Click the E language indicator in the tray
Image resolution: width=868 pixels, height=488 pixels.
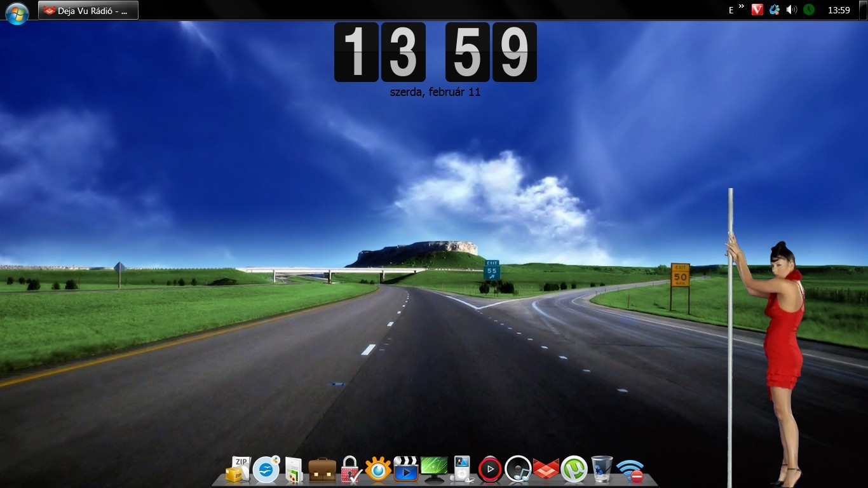pos(731,10)
